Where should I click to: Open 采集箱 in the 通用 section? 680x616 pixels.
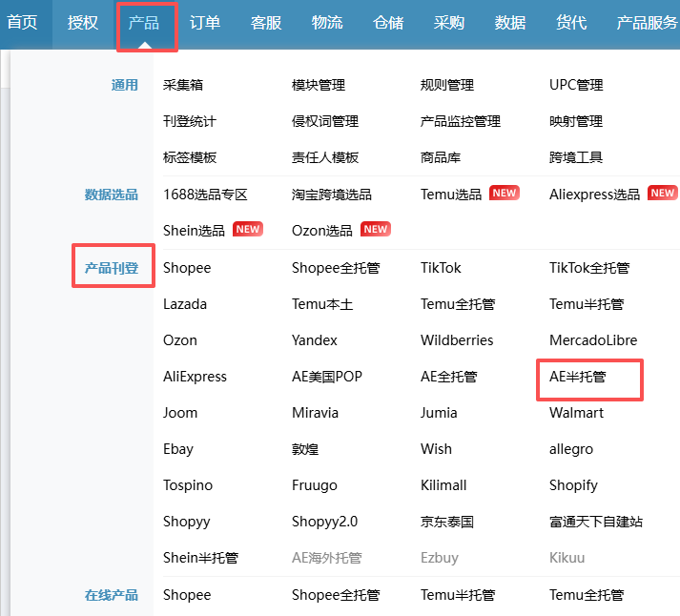(183, 85)
